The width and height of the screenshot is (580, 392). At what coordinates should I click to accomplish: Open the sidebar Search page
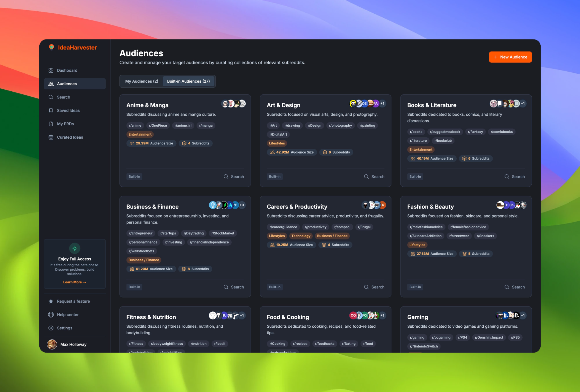[63, 97]
